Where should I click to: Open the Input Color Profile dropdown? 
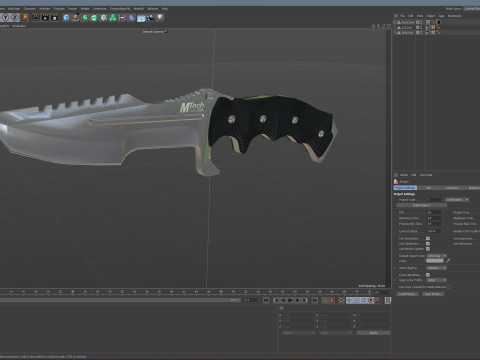pyautogui.click(x=437, y=280)
